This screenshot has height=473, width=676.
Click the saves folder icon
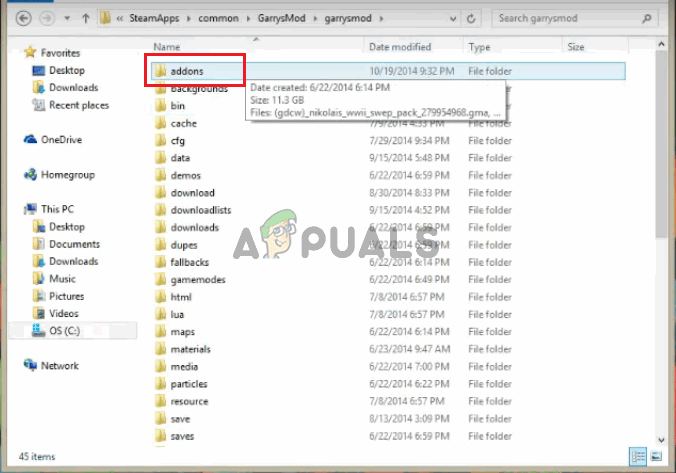coord(160,436)
